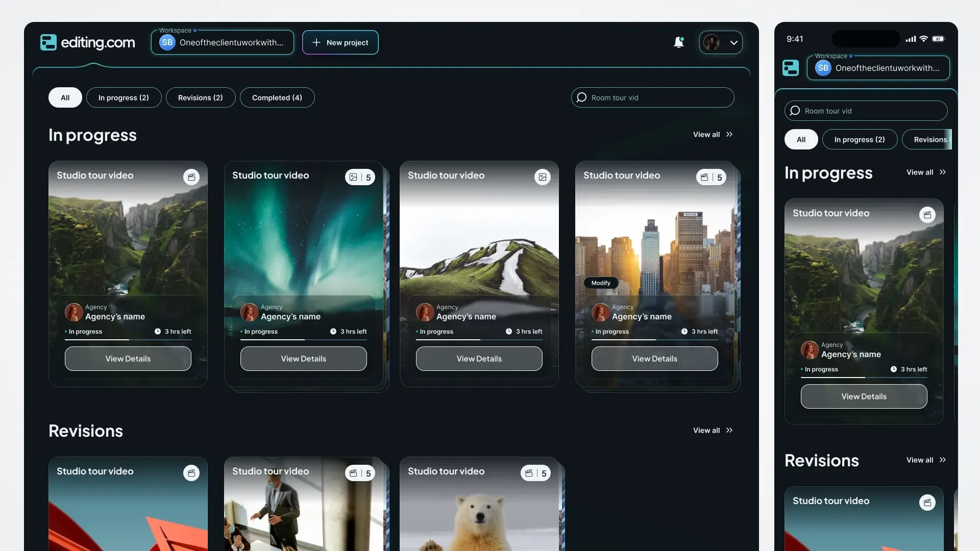Open View Details on the aurora card
Viewport: 980px width, 551px height.
pyautogui.click(x=304, y=359)
